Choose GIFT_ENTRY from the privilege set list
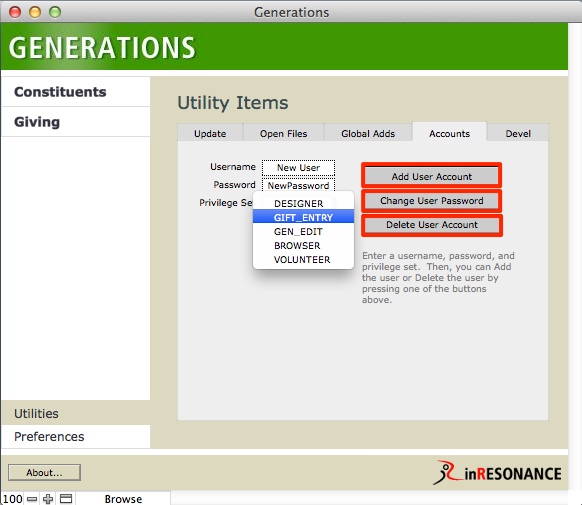The image size is (582, 505). [303, 217]
